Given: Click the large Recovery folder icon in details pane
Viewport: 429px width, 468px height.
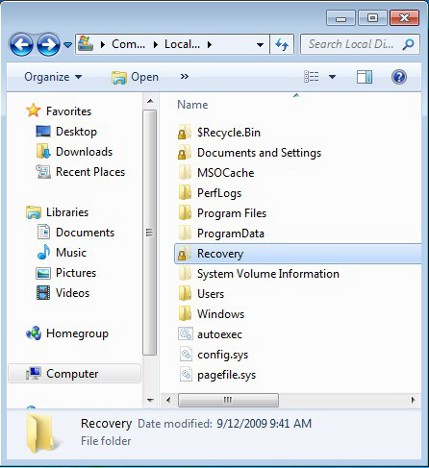Looking at the screenshot, I should 42,433.
